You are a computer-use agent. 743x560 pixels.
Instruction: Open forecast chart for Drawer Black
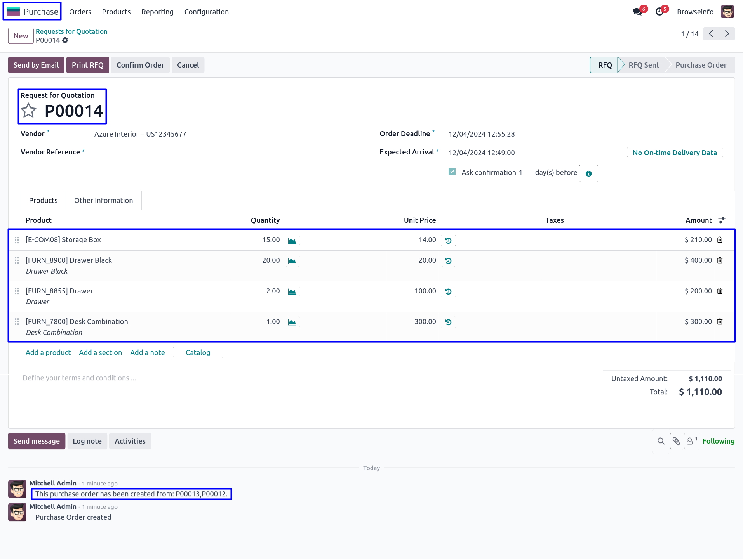(x=292, y=261)
